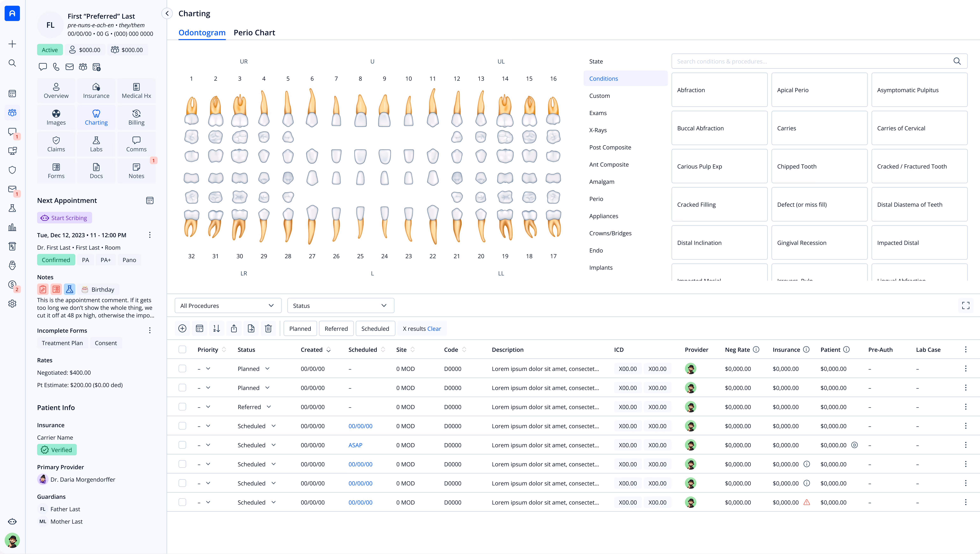Check the first Planned procedure row checkbox

pyautogui.click(x=182, y=368)
